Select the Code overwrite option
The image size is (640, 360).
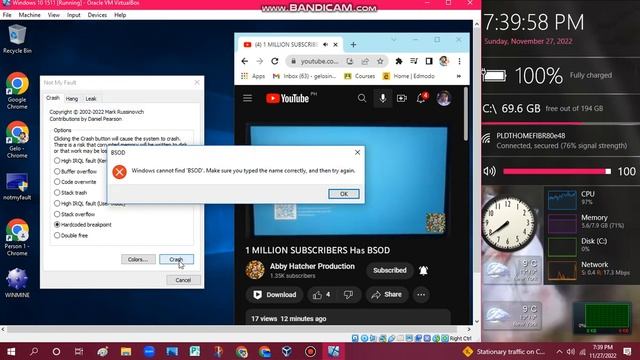tap(75, 182)
